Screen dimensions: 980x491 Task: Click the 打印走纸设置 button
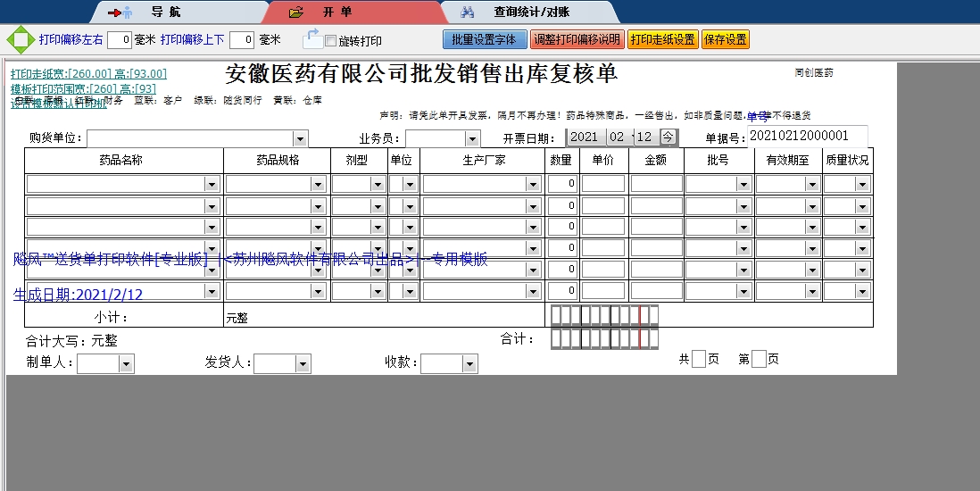(x=662, y=39)
